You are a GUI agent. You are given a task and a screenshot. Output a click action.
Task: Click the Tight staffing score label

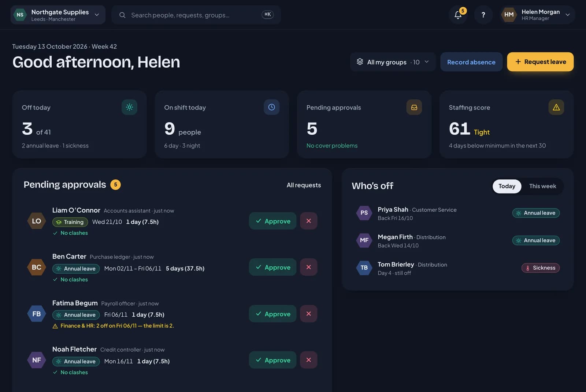tap(482, 132)
